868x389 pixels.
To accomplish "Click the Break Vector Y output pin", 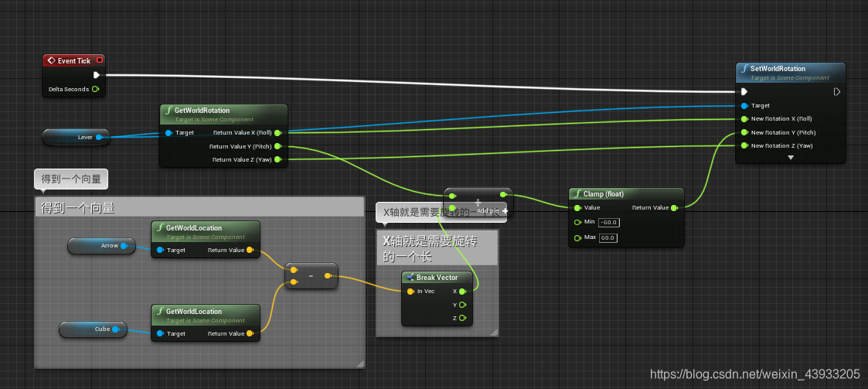I will [x=462, y=305].
